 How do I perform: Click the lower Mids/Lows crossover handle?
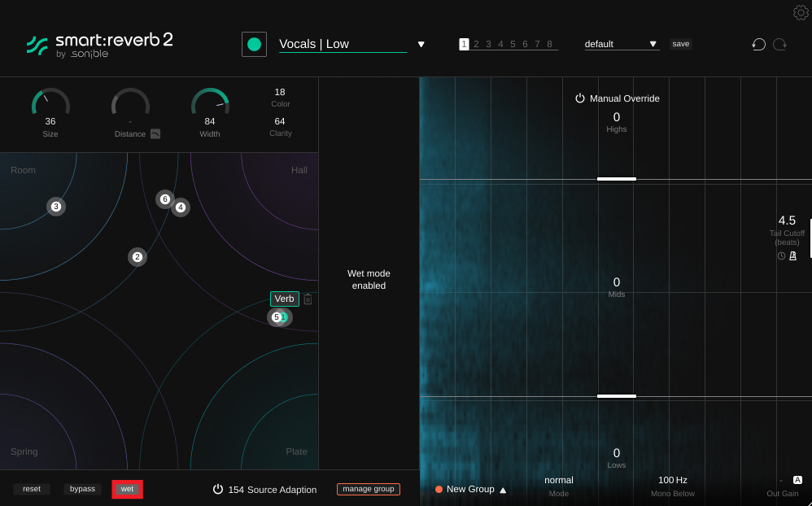click(616, 396)
